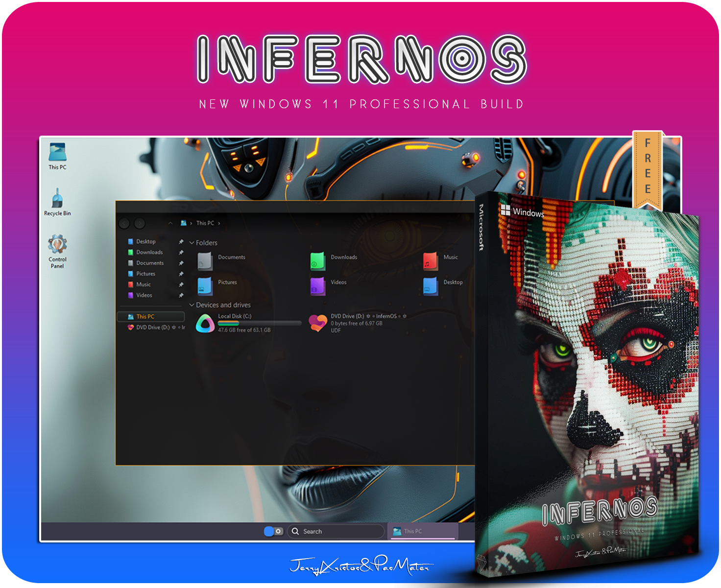This screenshot has height=588, width=721.
Task: Go forward in File Explorer
Action: point(140,223)
